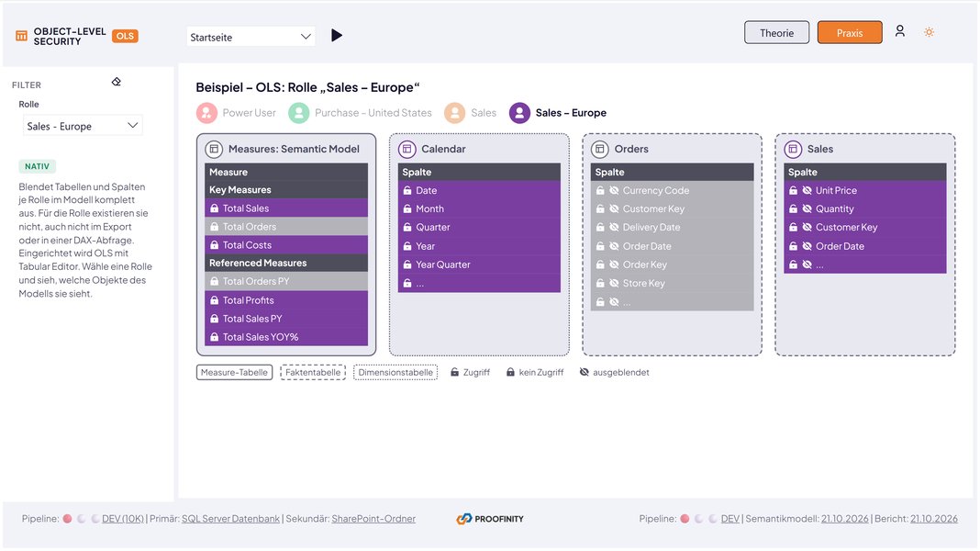Open the SQL Server Datenbank link

pos(230,519)
